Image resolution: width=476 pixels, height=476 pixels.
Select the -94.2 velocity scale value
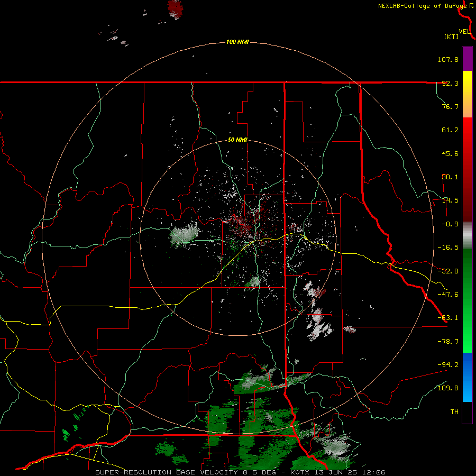pos(448,364)
